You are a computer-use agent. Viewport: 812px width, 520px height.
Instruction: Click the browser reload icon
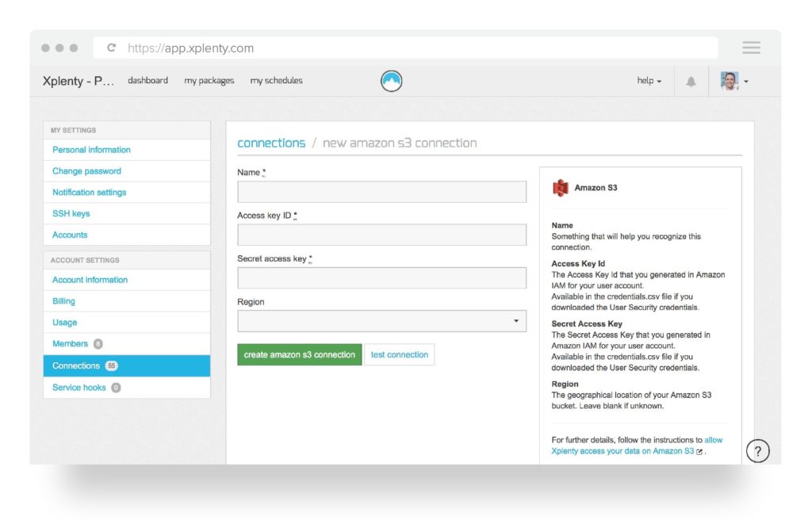click(111, 48)
